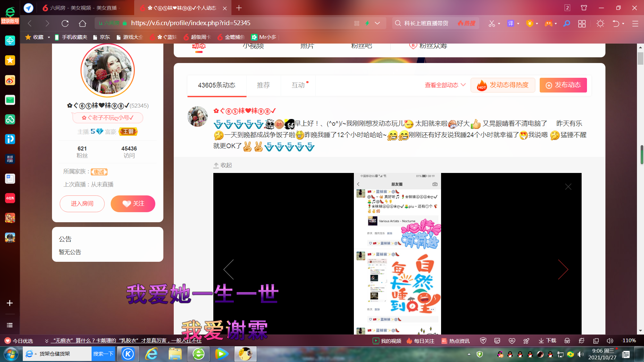Viewport: 644px width, 362px height.
Task: Click the undo close-tab arrow icon
Action: coord(616,23)
